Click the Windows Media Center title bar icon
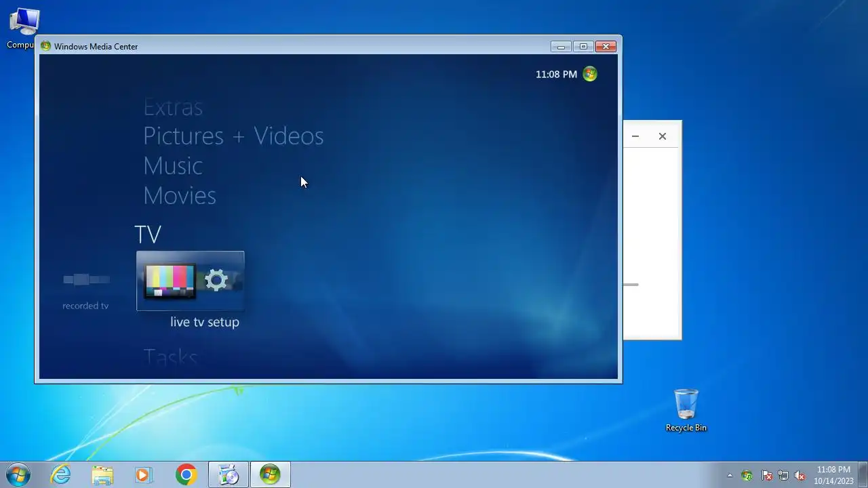Viewport: 868px width, 488px height. coord(45,46)
